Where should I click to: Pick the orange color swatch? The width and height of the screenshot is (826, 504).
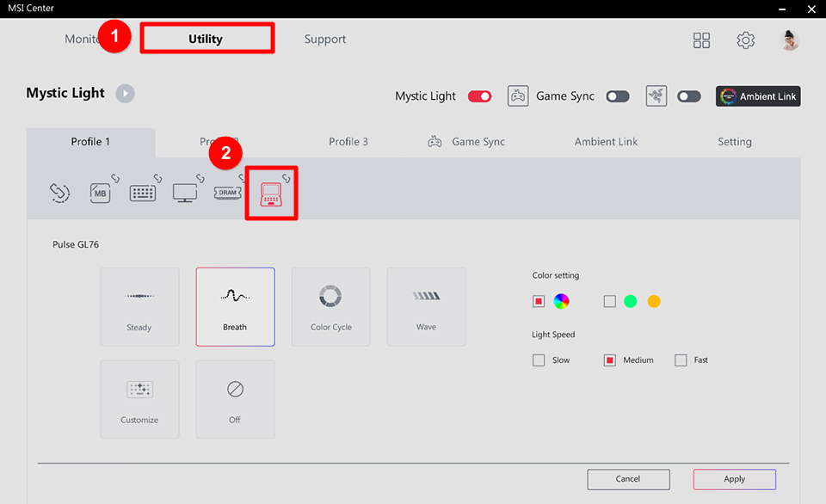[x=654, y=301]
